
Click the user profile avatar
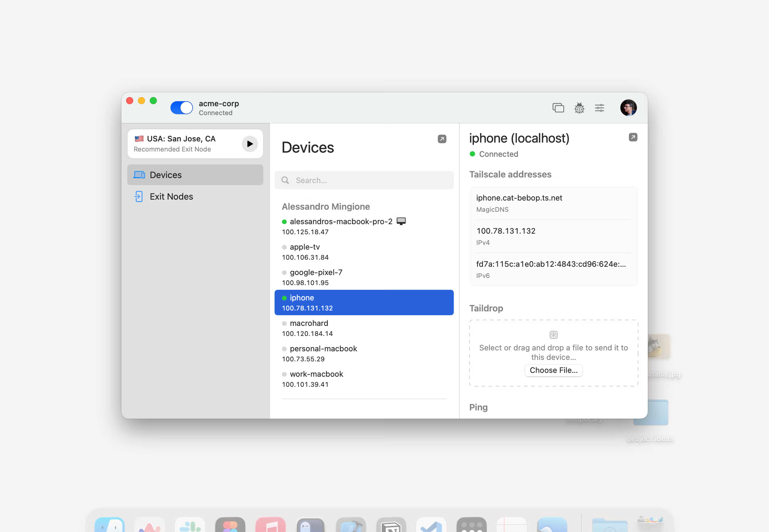point(628,108)
